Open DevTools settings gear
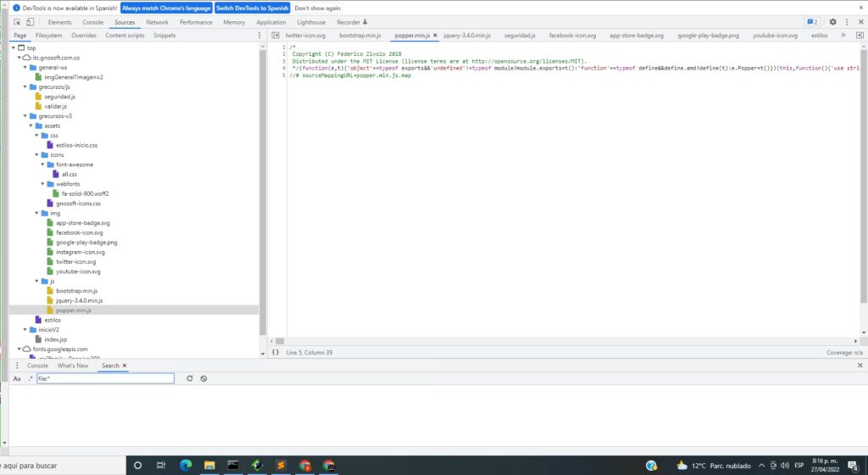The image size is (868, 475). [832, 22]
